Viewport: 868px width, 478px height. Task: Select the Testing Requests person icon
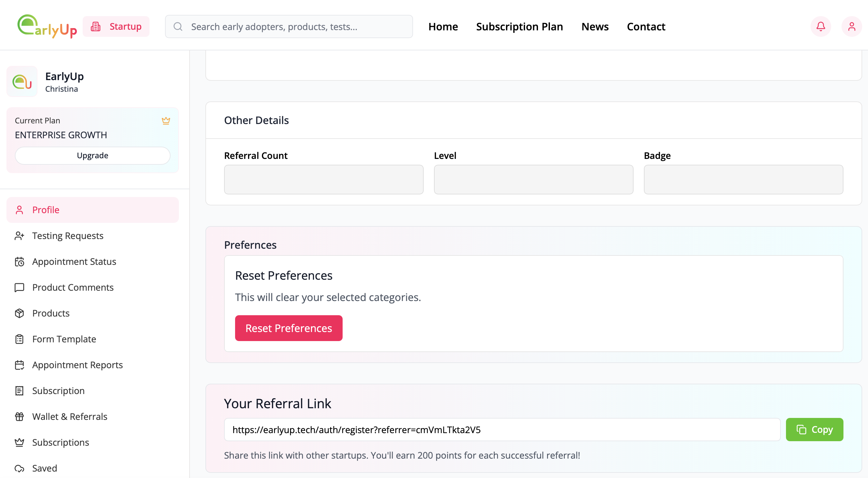19,236
